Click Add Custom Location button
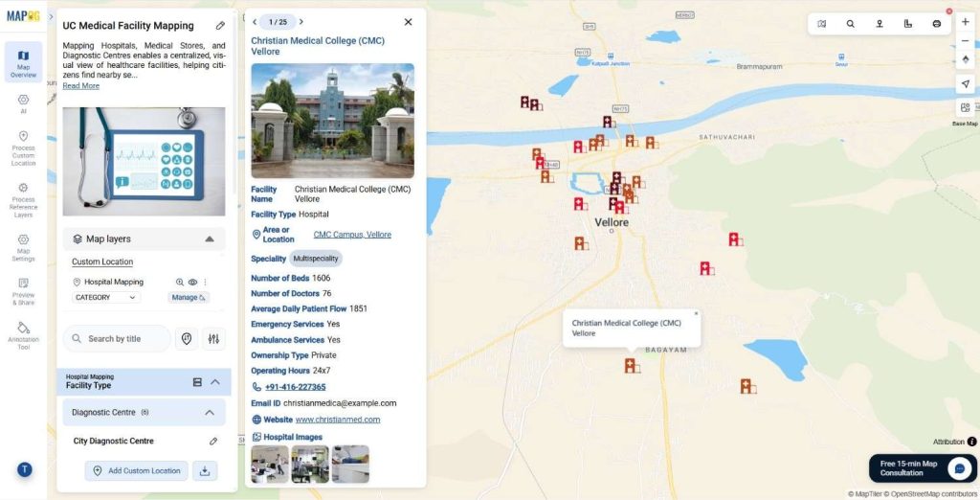Image resolution: width=980 pixels, height=500 pixels. 136,471
